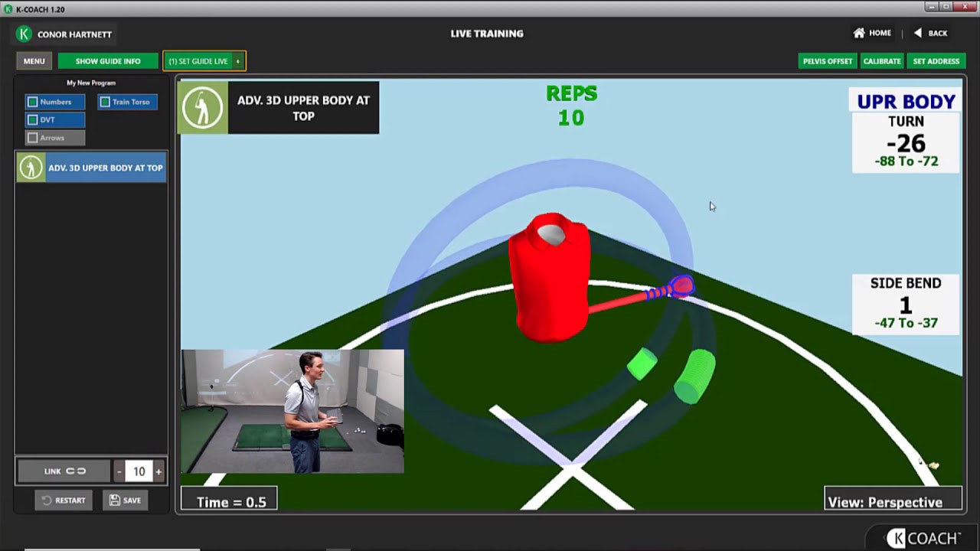The height and width of the screenshot is (551, 980).
Task: Enable the DVT checkbox
Action: (33, 119)
